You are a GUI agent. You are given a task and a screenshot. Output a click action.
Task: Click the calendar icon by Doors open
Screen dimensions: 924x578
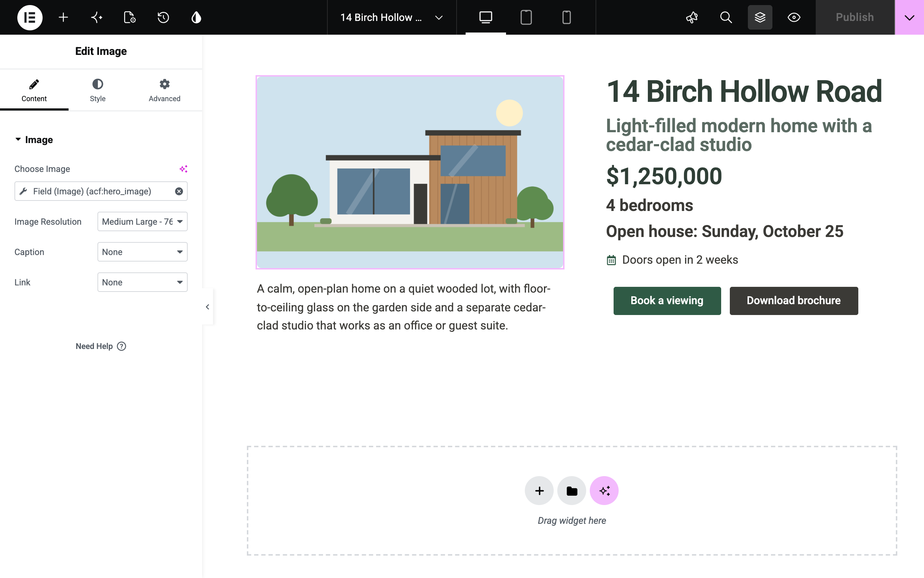click(611, 260)
